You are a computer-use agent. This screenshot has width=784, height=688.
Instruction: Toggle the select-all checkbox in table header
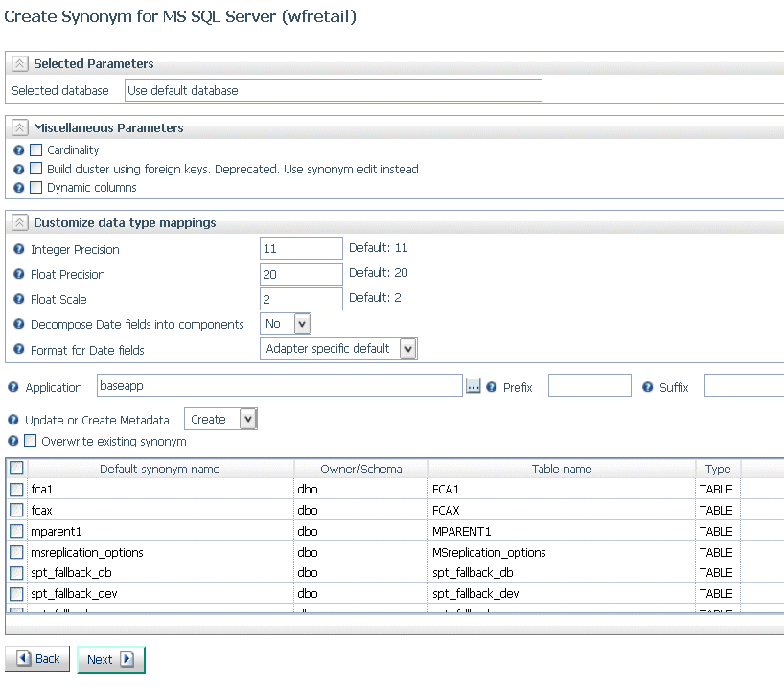pos(16,468)
